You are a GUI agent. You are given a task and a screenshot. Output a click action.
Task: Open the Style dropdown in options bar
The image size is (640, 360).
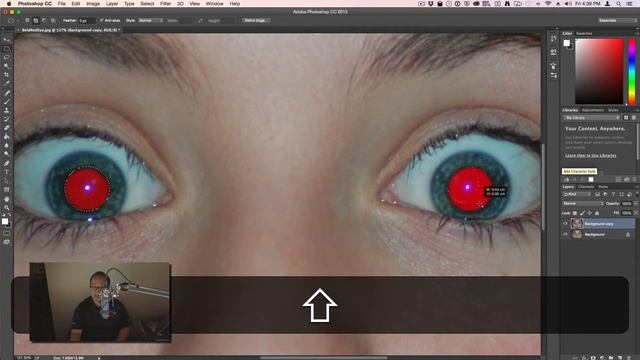[150, 20]
